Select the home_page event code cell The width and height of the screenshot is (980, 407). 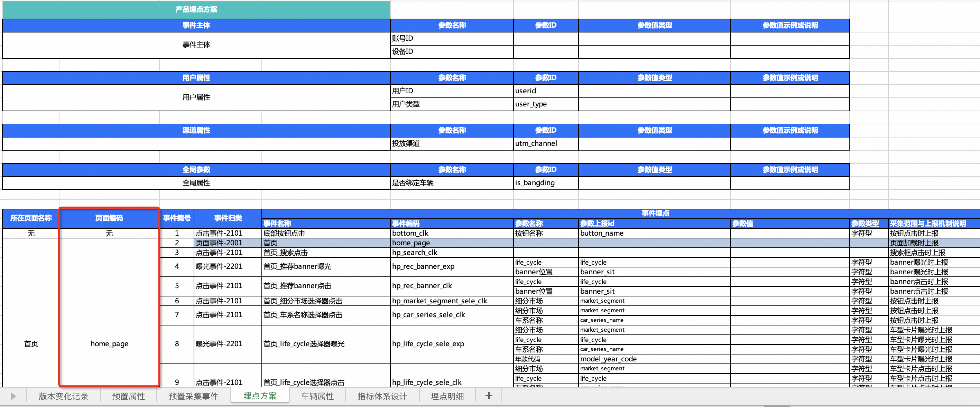pos(452,243)
